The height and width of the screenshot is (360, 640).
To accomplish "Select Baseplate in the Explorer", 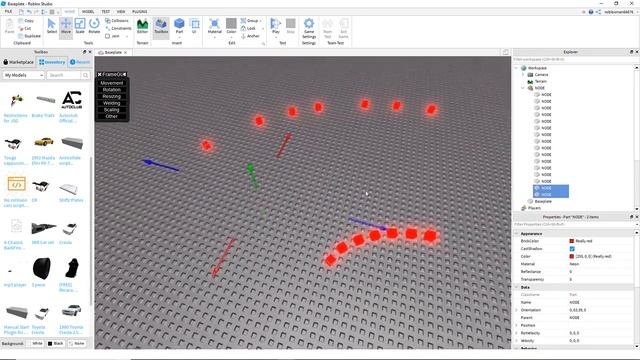I will click(x=543, y=201).
